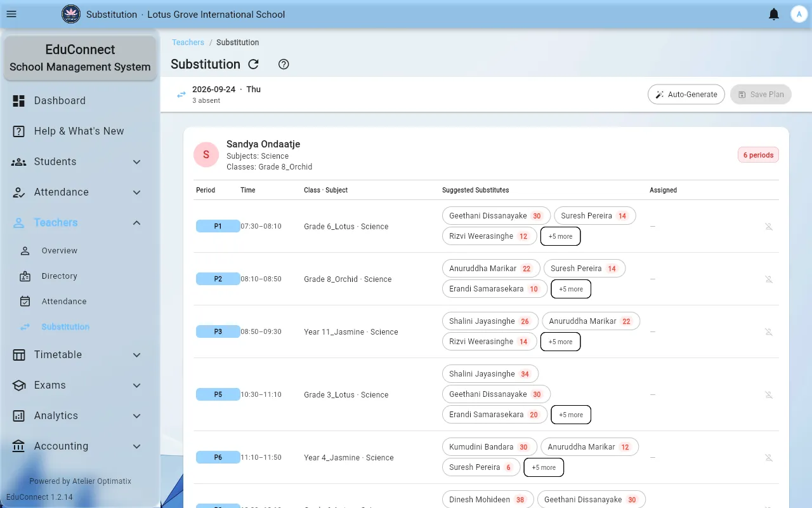812x508 pixels.
Task: Expand the Accounting menu
Action: (x=80, y=446)
